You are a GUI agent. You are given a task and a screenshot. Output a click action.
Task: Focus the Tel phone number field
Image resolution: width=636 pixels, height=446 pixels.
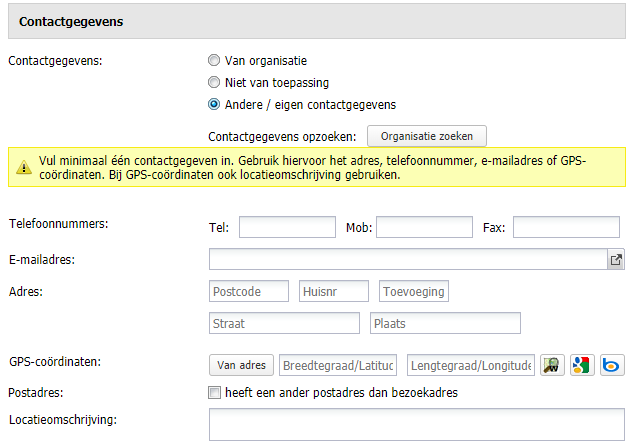[x=287, y=227]
